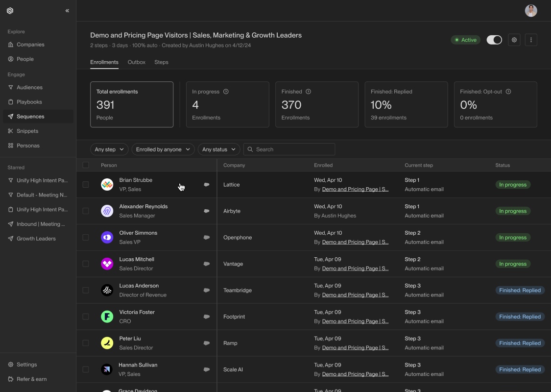The height and width of the screenshot is (392, 551).
Task: Open sequence settings gear icon
Action: [514, 40]
